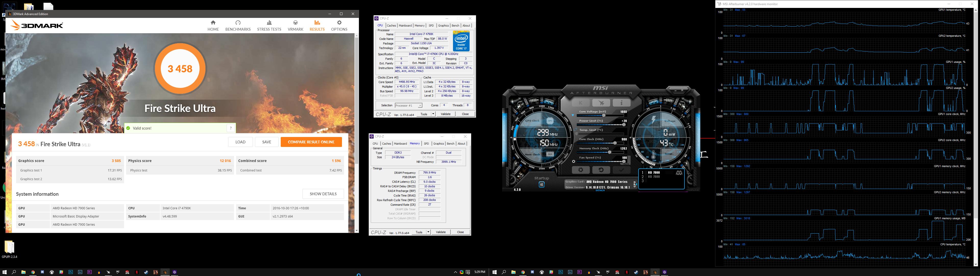Open Steam from the taskbar
This screenshot has height=276, width=980.
coord(146,272)
